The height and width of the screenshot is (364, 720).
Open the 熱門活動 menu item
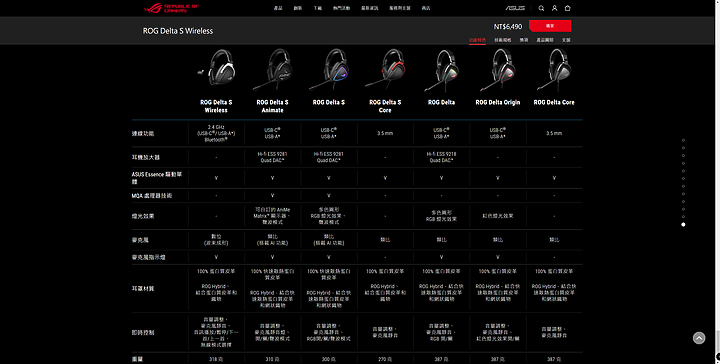[x=342, y=8]
